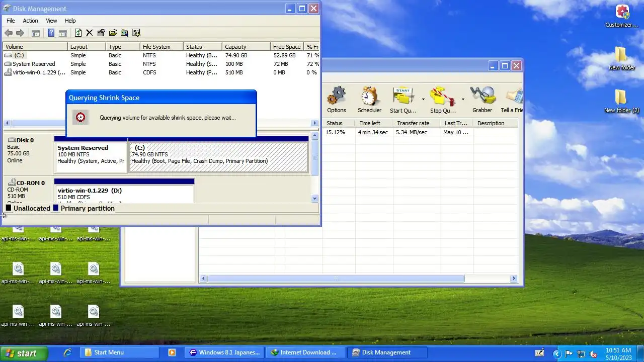Switch to Start Menu taskbar button

click(119, 352)
